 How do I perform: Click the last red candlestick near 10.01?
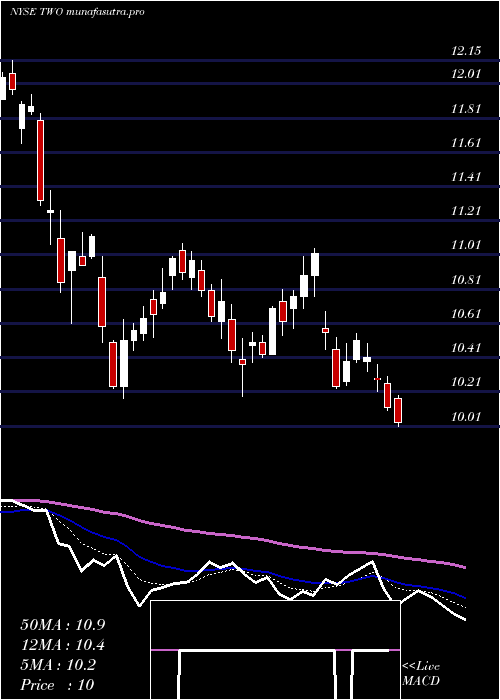point(398,410)
